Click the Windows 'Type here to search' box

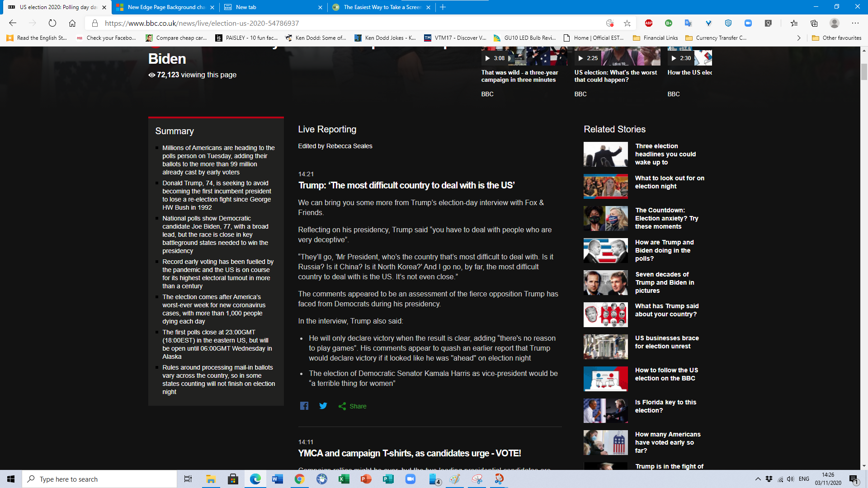99,479
